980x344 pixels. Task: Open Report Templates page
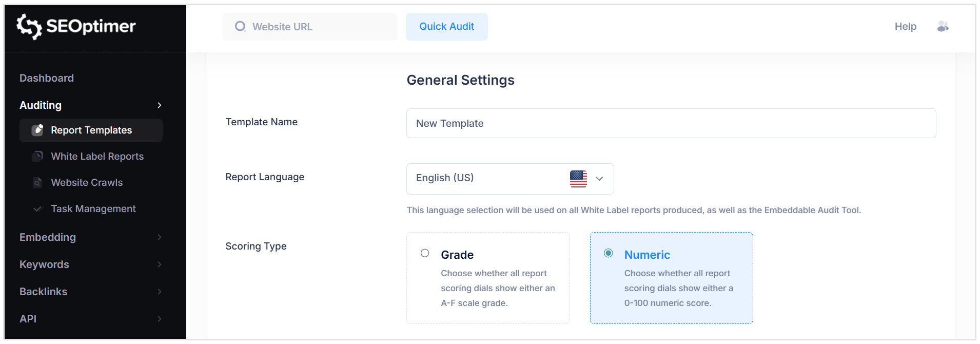pyautogui.click(x=91, y=130)
